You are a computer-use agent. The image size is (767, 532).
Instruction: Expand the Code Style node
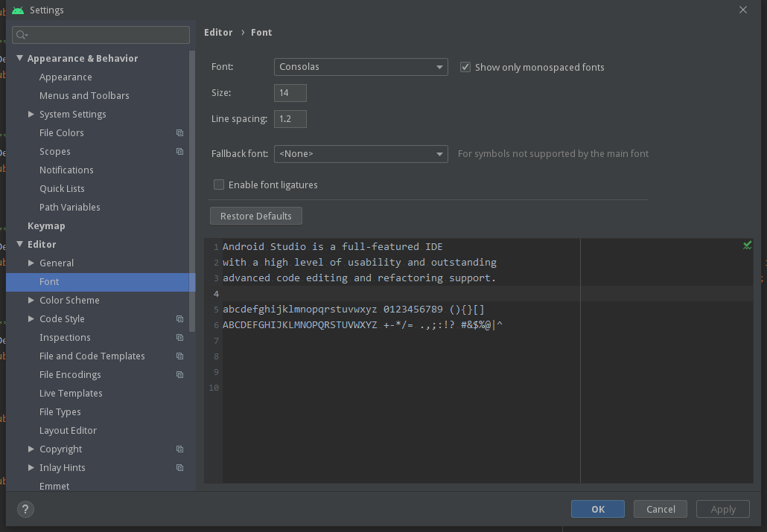(31, 318)
